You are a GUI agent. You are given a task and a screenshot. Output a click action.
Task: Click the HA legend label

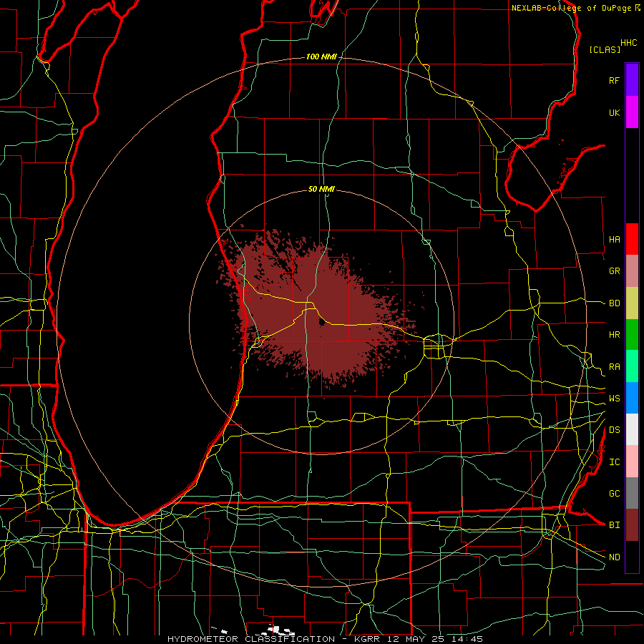pos(614,240)
